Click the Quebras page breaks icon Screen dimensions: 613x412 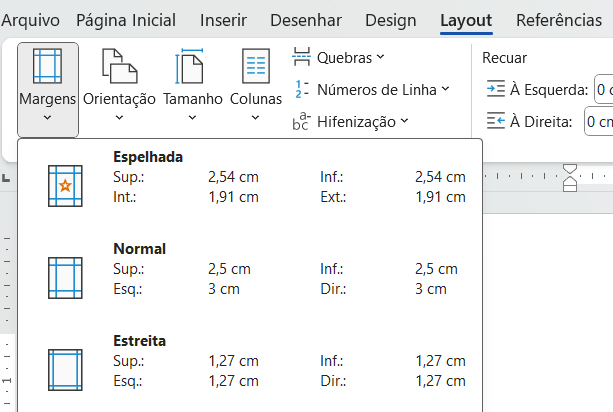coord(301,58)
